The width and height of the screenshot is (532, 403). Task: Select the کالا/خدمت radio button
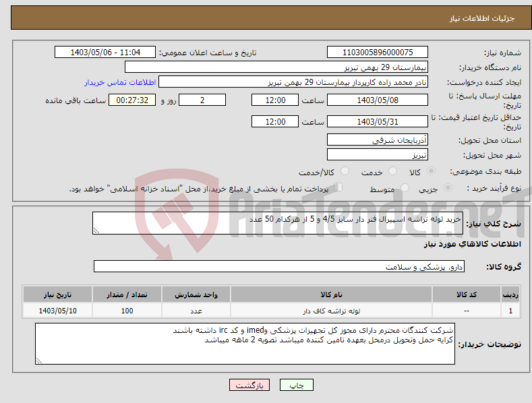[x=345, y=171]
